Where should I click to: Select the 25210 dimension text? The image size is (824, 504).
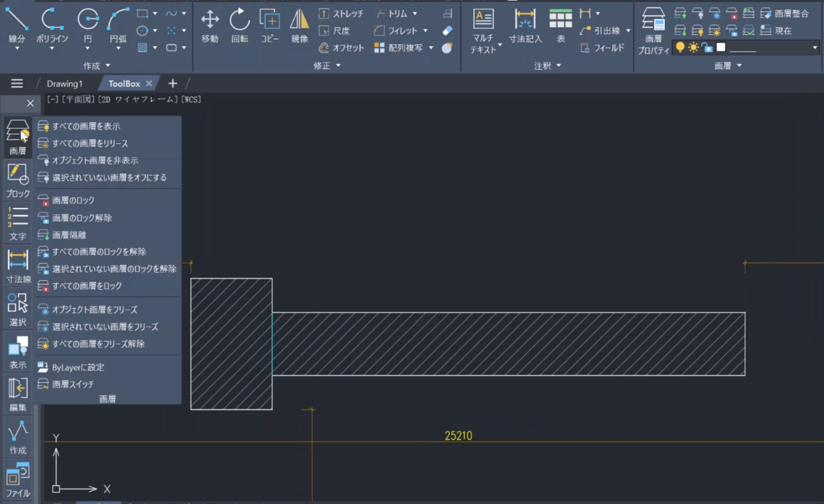coord(459,435)
